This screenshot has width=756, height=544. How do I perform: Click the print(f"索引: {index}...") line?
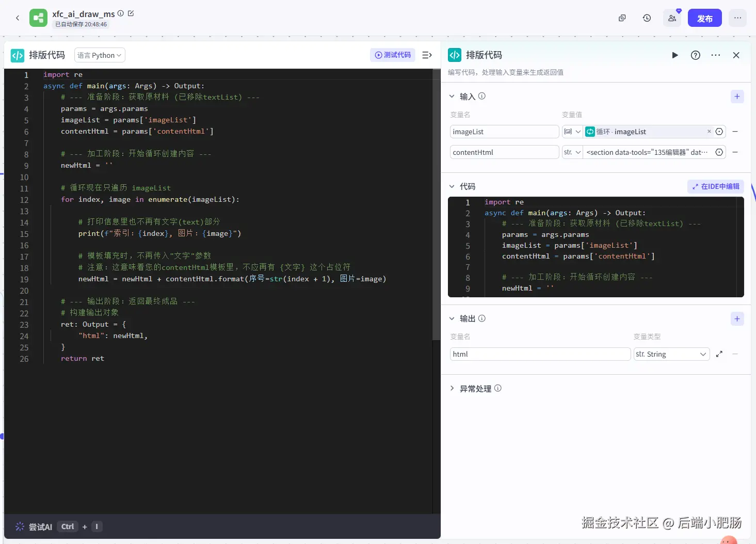pos(160,233)
